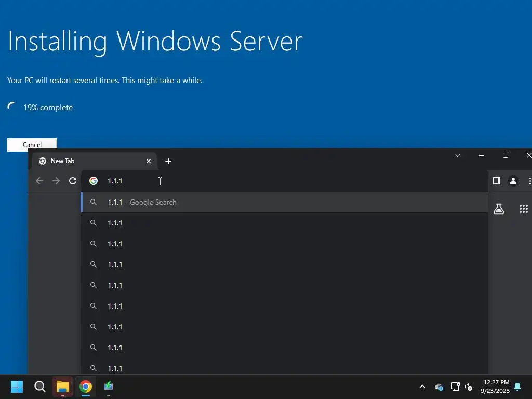Show hidden system tray icons
This screenshot has height=399, width=532.
pos(422,387)
